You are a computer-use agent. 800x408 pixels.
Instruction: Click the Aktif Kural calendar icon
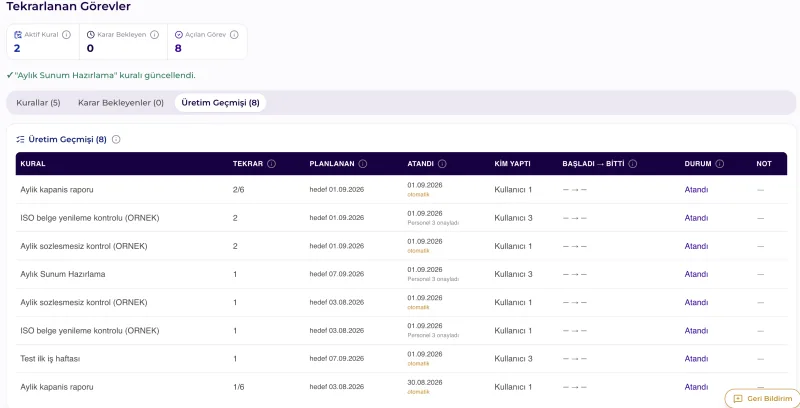click(18, 35)
